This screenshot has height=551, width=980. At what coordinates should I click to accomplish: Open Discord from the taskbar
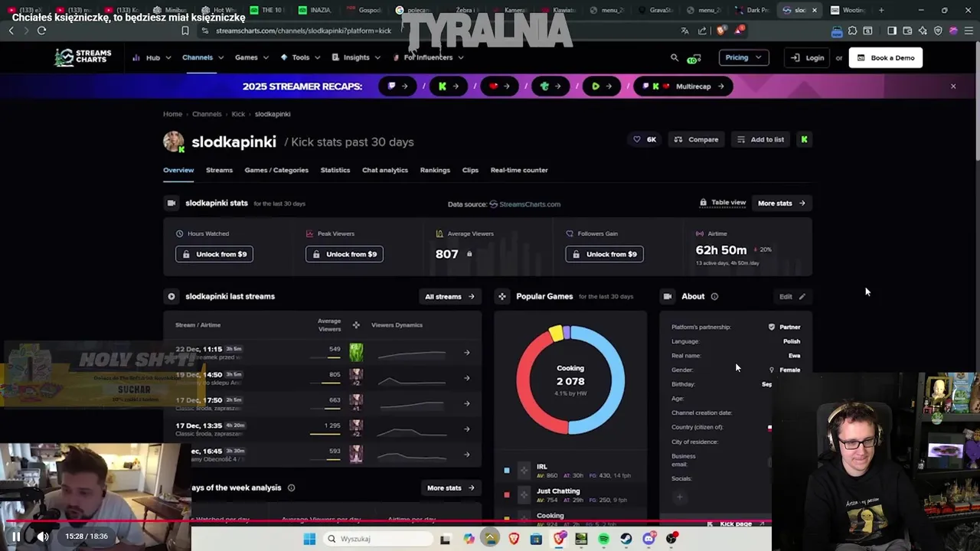pyautogui.click(x=649, y=539)
